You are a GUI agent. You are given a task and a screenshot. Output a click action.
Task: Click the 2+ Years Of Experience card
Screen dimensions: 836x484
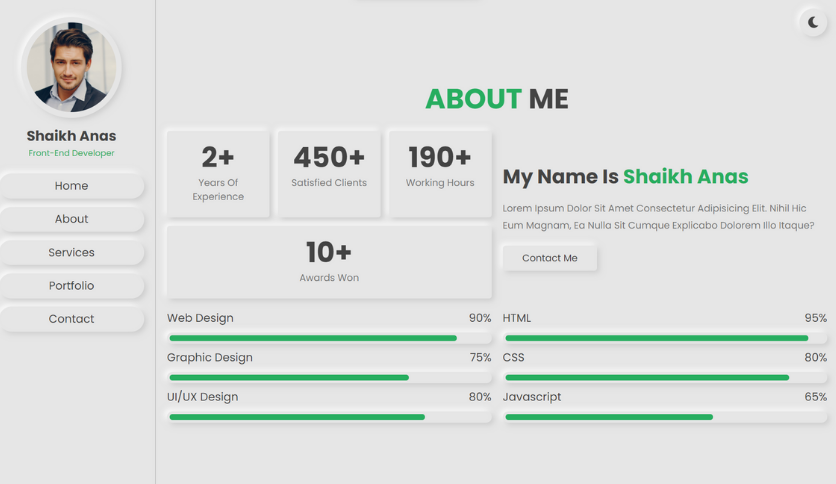coord(218,174)
